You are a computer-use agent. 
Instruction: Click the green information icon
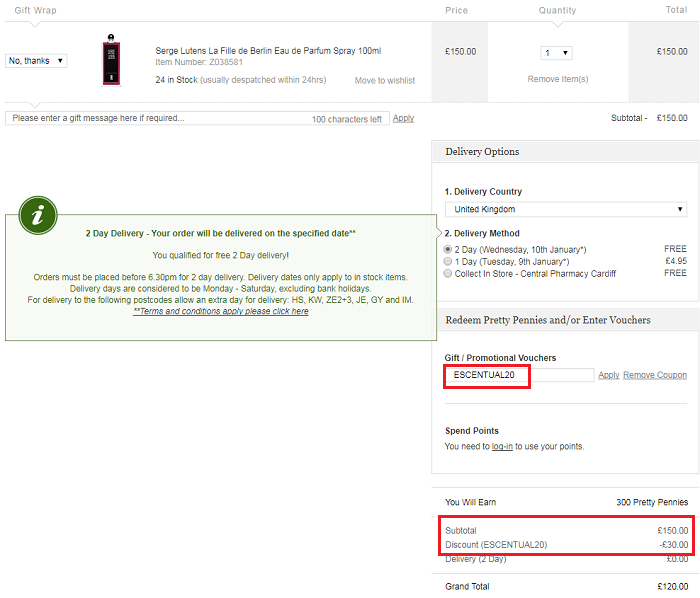(x=38, y=215)
